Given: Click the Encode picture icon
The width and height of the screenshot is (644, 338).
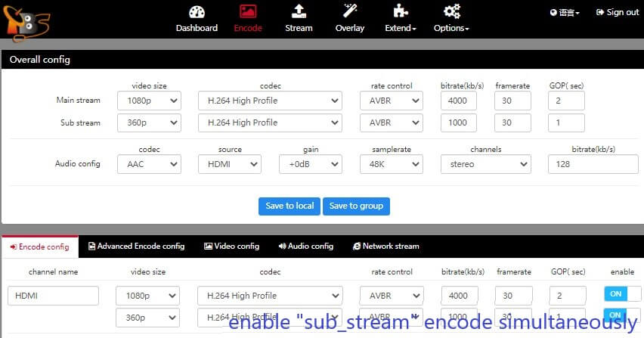Looking at the screenshot, I should pyautogui.click(x=248, y=12).
